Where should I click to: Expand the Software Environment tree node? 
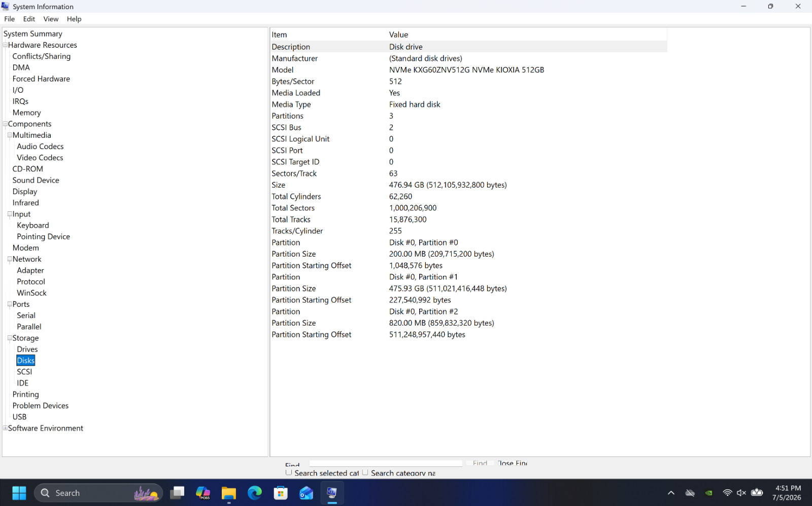tap(5, 428)
